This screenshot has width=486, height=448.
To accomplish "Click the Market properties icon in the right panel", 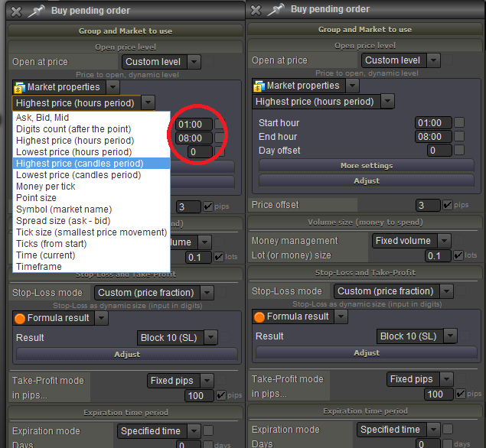I will tap(259, 86).
